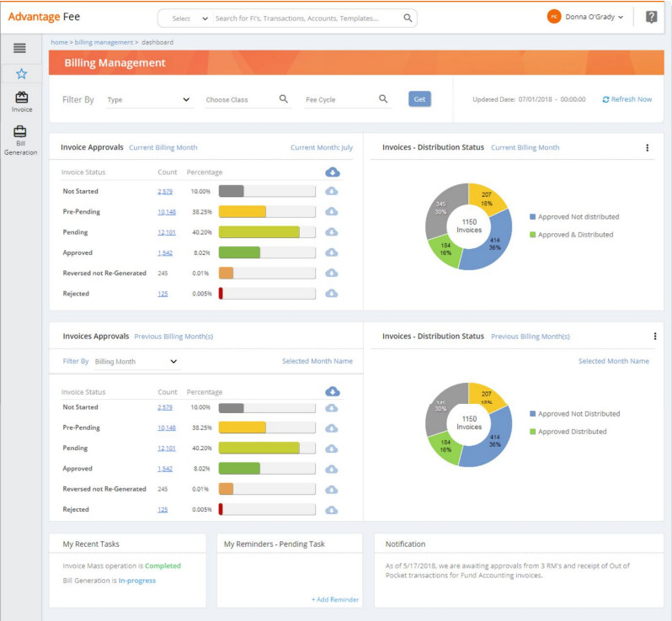Screen dimensions: 672x621
Task: Open the hamburger menu in sidebar
Action: pyautogui.click(x=19, y=49)
